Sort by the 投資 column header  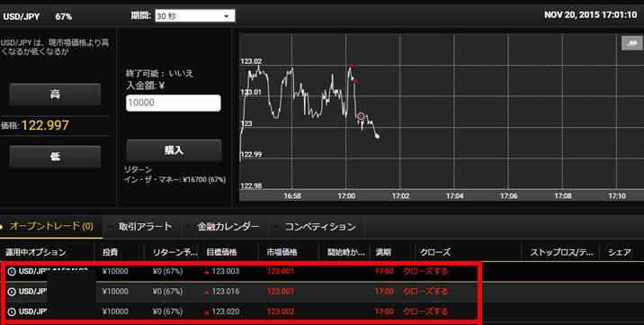(x=110, y=252)
